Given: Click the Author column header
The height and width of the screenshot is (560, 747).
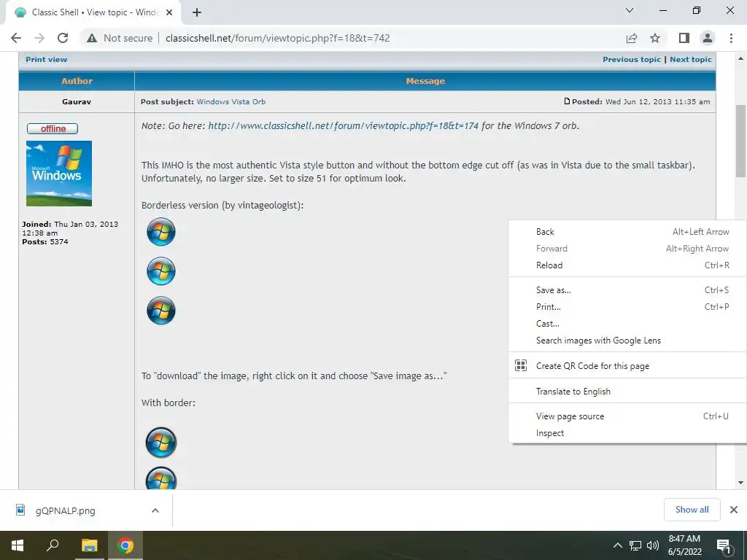Looking at the screenshot, I should (77, 81).
